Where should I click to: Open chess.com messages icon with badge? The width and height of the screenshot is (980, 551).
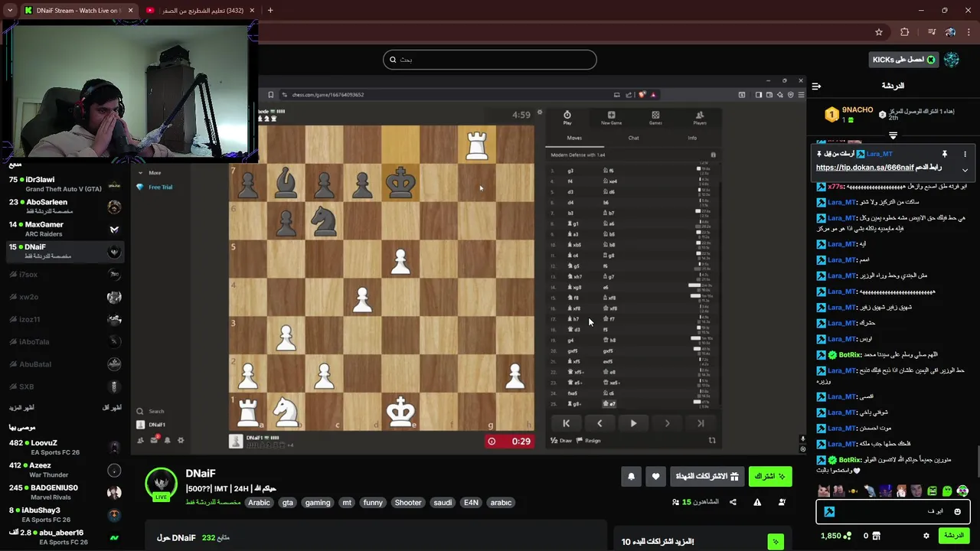click(x=154, y=439)
